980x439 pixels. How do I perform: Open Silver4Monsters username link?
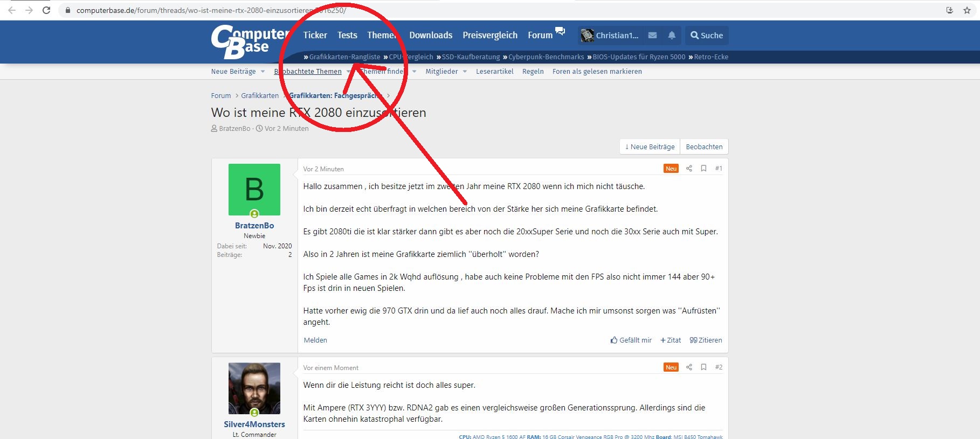(254, 424)
